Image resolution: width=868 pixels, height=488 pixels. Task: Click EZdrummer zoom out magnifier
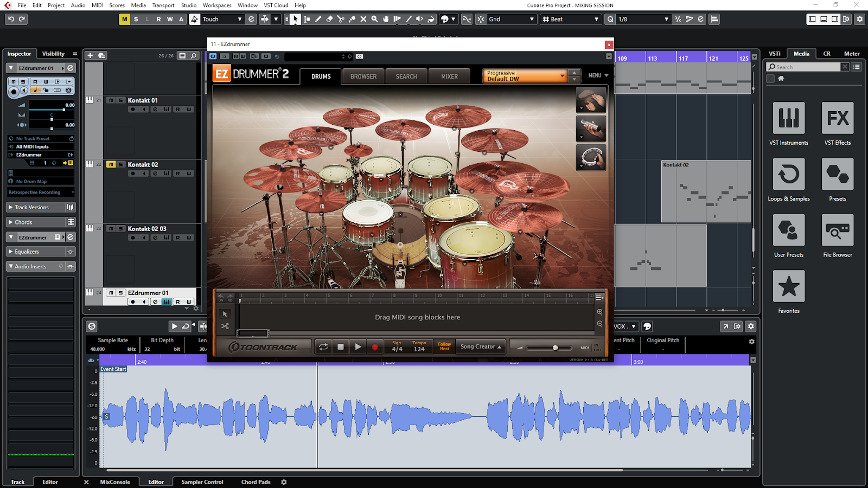[x=599, y=324]
